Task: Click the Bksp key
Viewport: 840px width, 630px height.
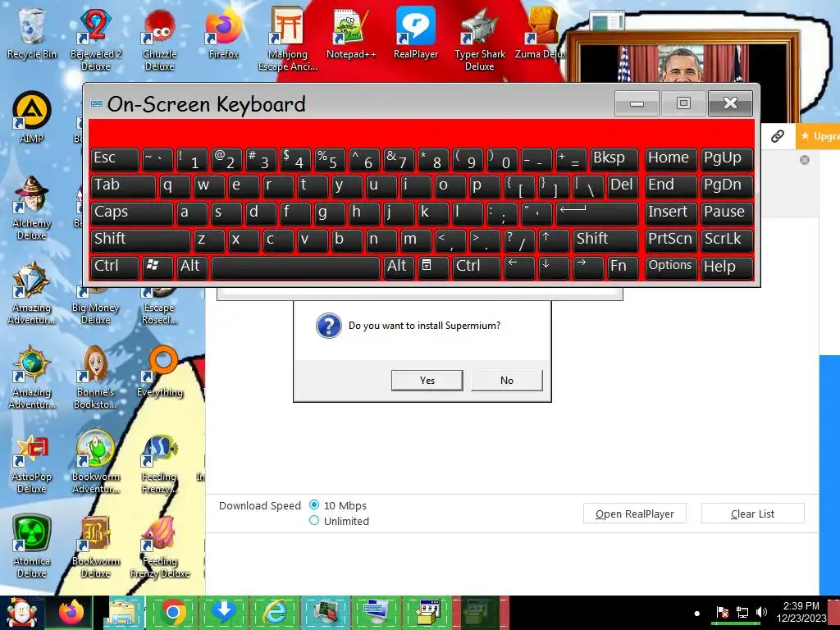Action: coord(614,158)
